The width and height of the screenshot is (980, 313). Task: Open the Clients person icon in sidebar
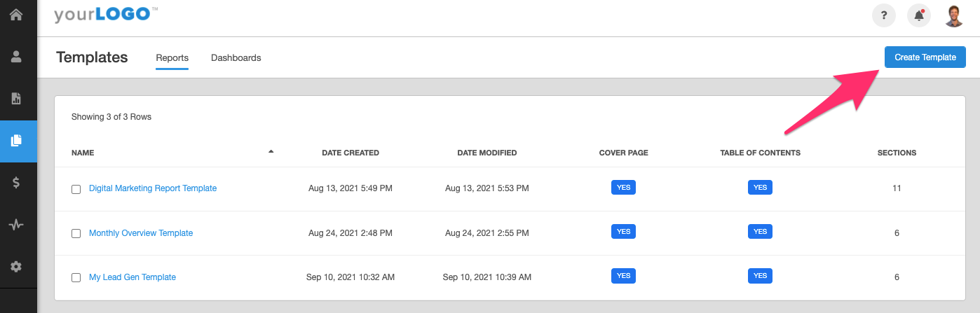[x=16, y=57]
